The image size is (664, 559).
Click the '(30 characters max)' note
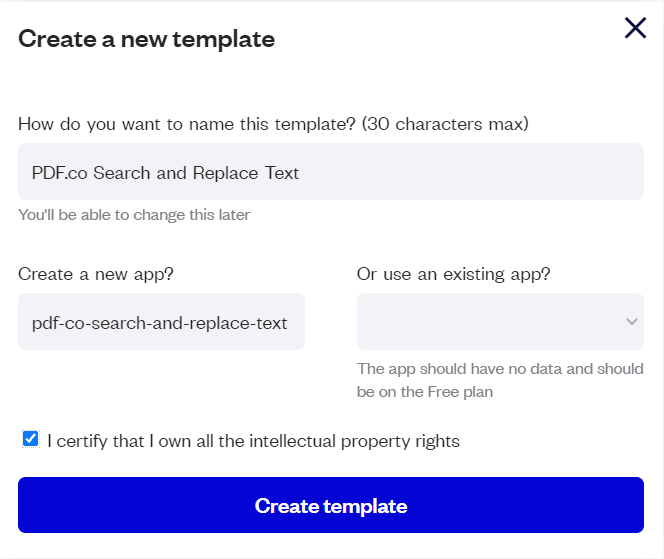click(445, 124)
